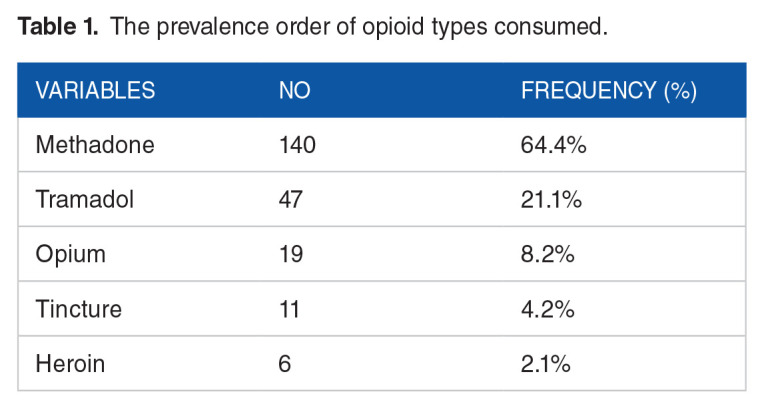Click the caption text about opioid types
This screenshot has width=772, height=408.
pyautogui.click(x=358, y=27)
